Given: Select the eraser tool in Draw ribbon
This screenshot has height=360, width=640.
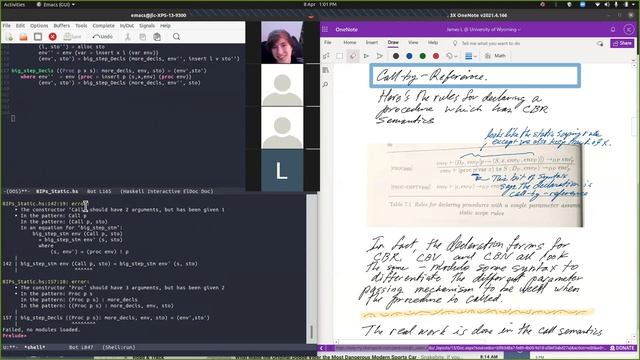Looking at the screenshot, I should tap(353, 56).
